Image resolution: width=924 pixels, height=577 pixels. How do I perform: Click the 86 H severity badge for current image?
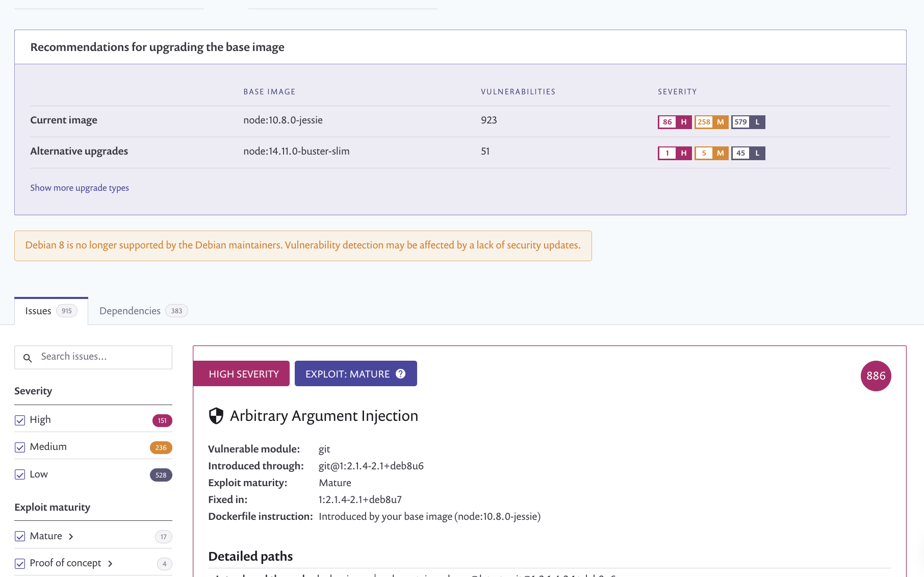pyautogui.click(x=675, y=122)
